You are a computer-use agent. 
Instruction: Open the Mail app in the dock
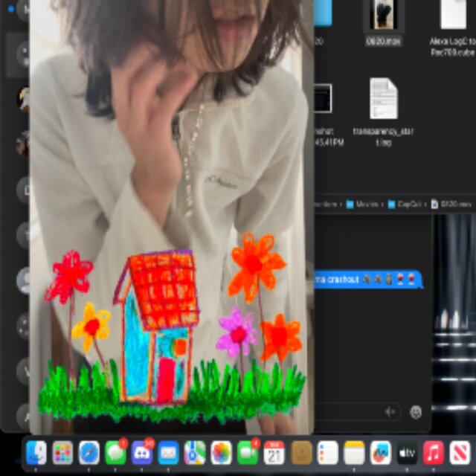point(169,452)
